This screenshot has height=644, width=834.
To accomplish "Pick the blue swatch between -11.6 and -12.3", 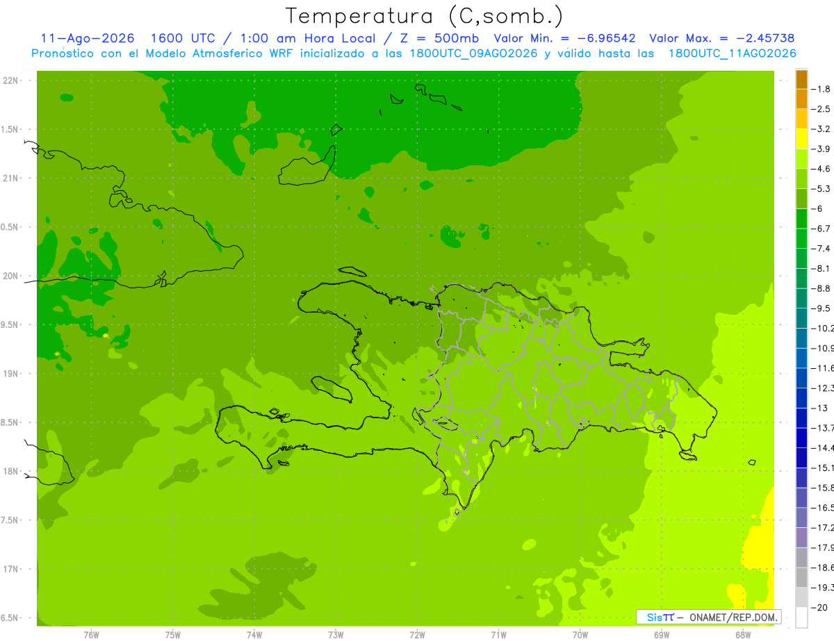I will (x=801, y=378).
